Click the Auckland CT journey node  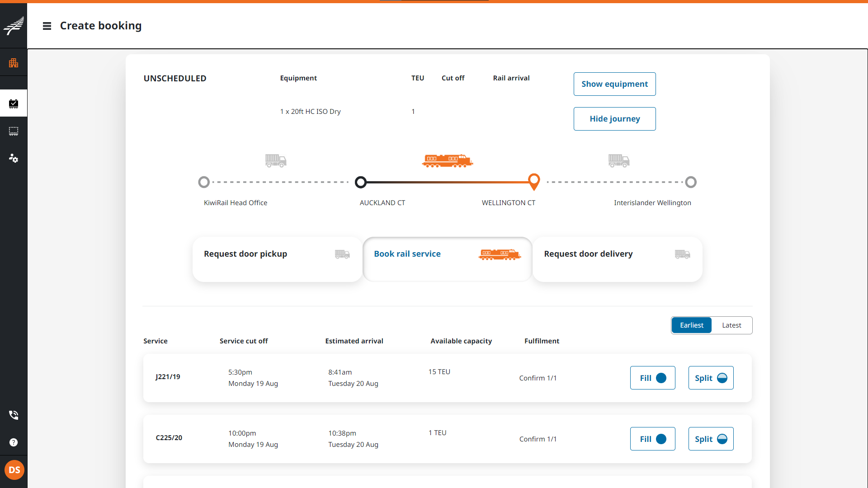(360, 182)
